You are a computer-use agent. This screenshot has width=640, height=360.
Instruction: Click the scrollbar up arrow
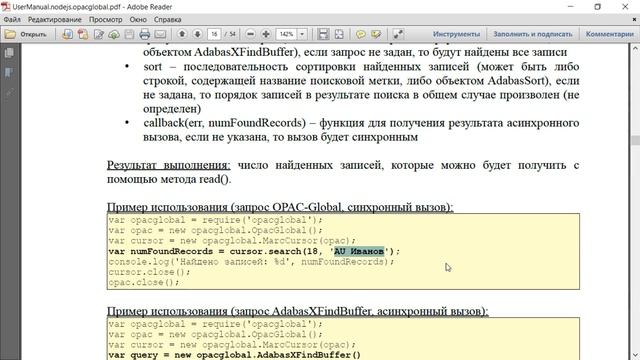pos(636,48)
